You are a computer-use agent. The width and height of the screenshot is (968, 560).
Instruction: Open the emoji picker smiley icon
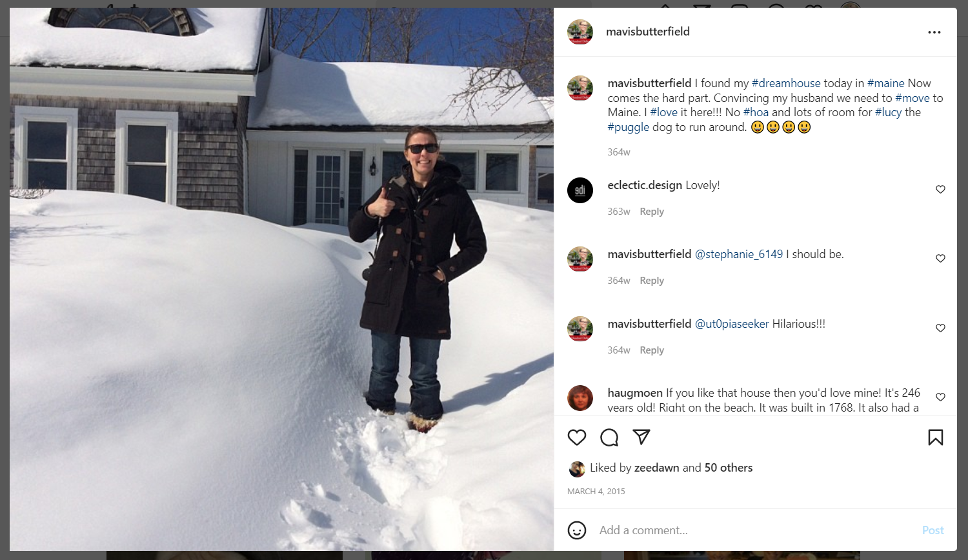pyautogui.click(x=576, y=530)
